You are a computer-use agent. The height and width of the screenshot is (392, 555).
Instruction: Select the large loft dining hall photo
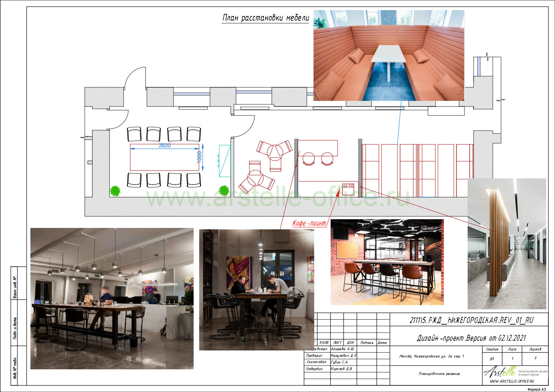(112, 298)
